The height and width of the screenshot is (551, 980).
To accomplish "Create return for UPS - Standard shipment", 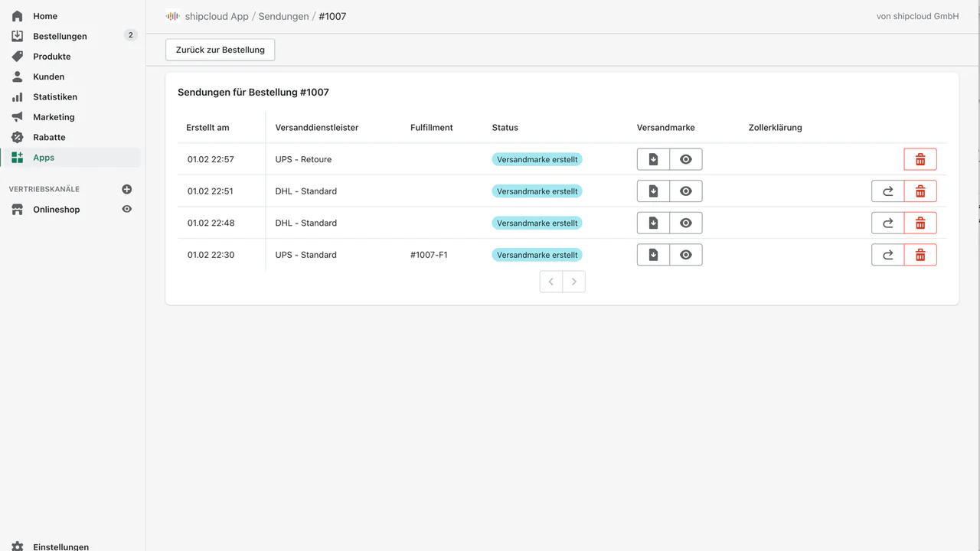I will [x=888, y=255].
